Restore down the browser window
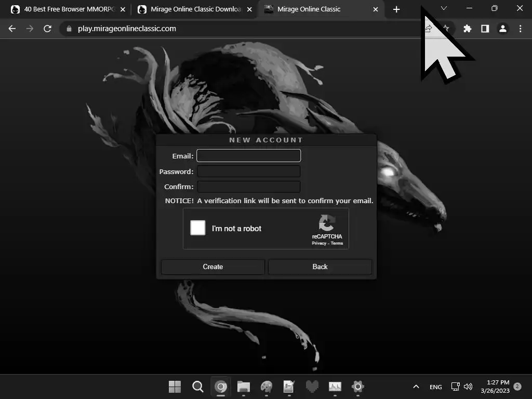The height and width of the screenshot is (399, 532). 495,8
